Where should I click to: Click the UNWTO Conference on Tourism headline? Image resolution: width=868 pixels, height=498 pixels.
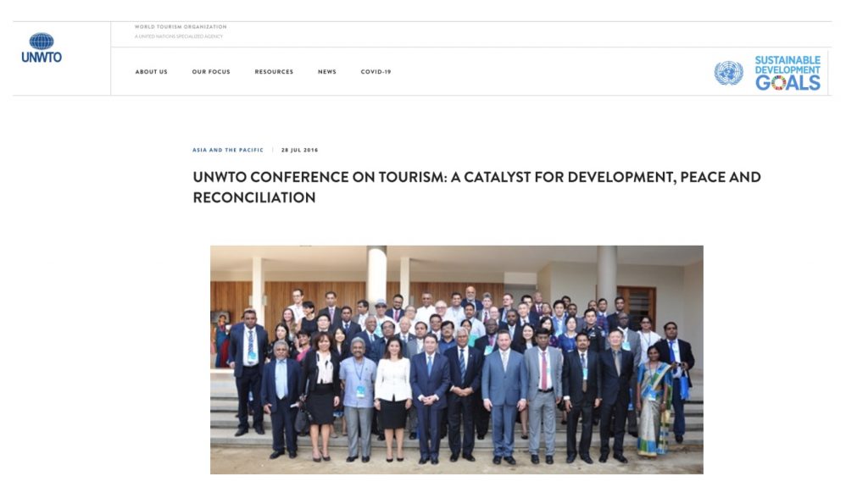pos(476,187)
